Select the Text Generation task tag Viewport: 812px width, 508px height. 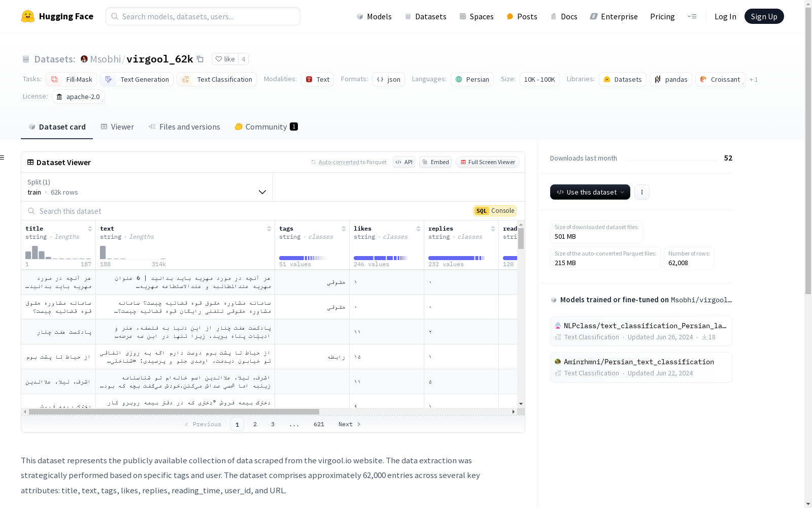(x=137, y=79)
